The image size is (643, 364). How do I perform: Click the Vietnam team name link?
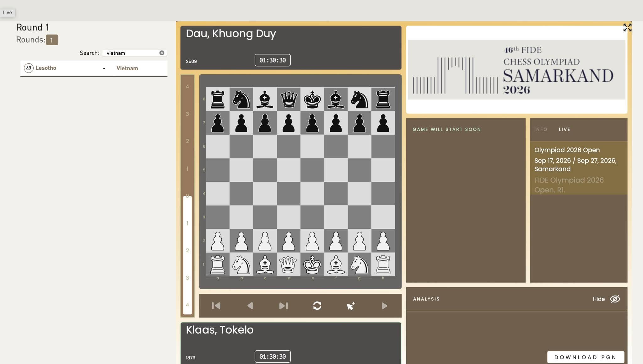point(127,68)
